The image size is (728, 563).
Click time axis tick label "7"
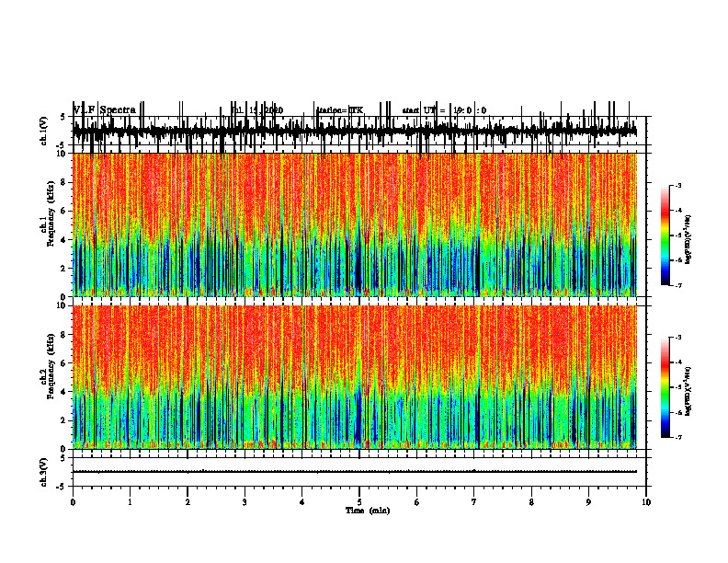tap(474, 502)
